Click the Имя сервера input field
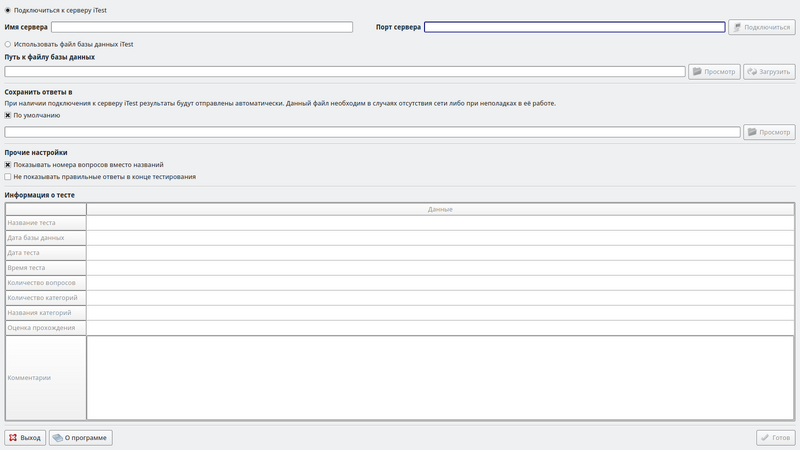This screenshot has width=800, height=450. [201, 28]
